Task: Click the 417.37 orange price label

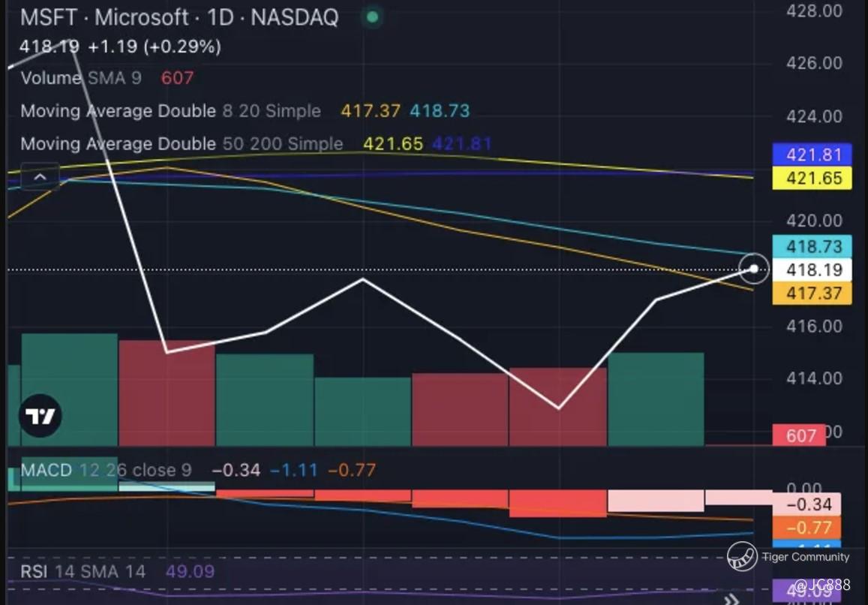Action: (x=812, y=293)
